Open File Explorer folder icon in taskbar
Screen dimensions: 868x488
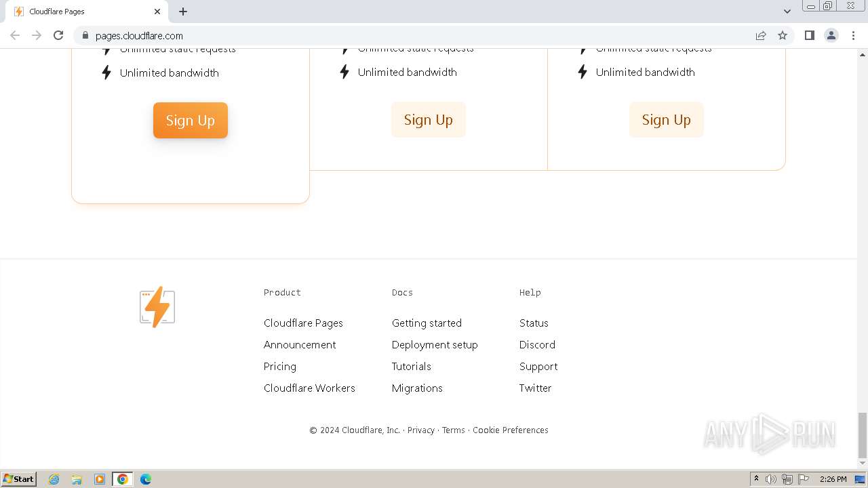tap(77, 479)
